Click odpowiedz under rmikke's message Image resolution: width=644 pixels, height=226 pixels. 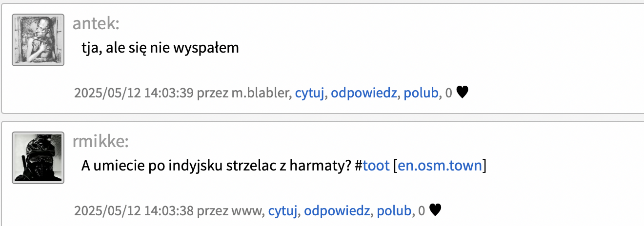coord(337,210)
